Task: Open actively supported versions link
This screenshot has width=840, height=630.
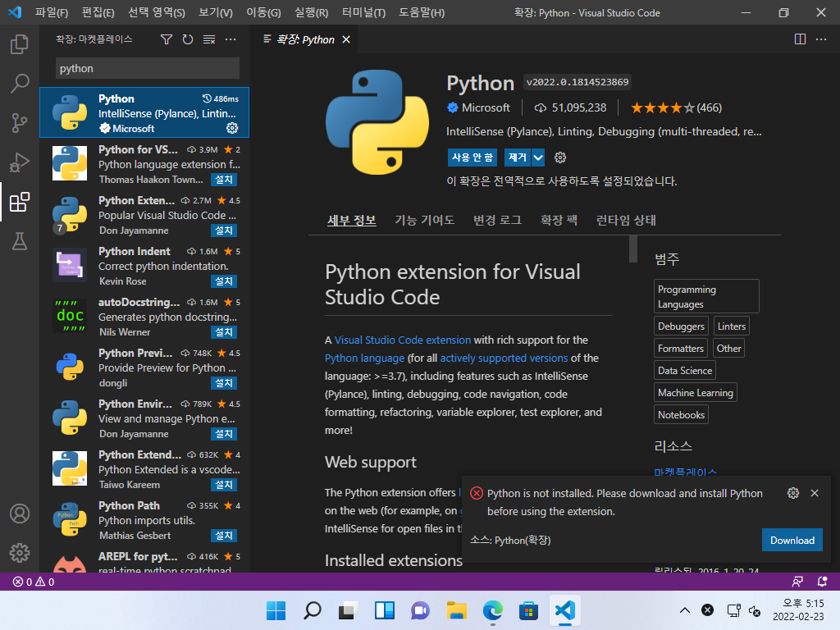Action: [x=504, y=358]
